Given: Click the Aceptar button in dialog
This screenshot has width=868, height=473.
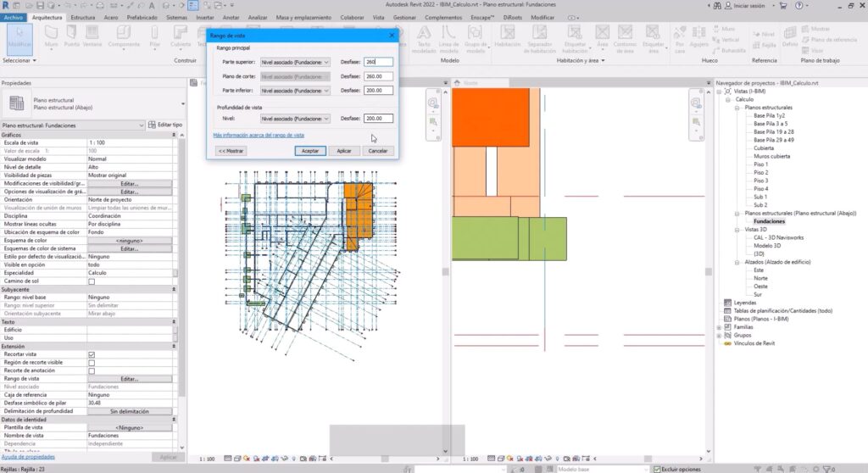Looking at the screenshot, I should coord(310,151).
